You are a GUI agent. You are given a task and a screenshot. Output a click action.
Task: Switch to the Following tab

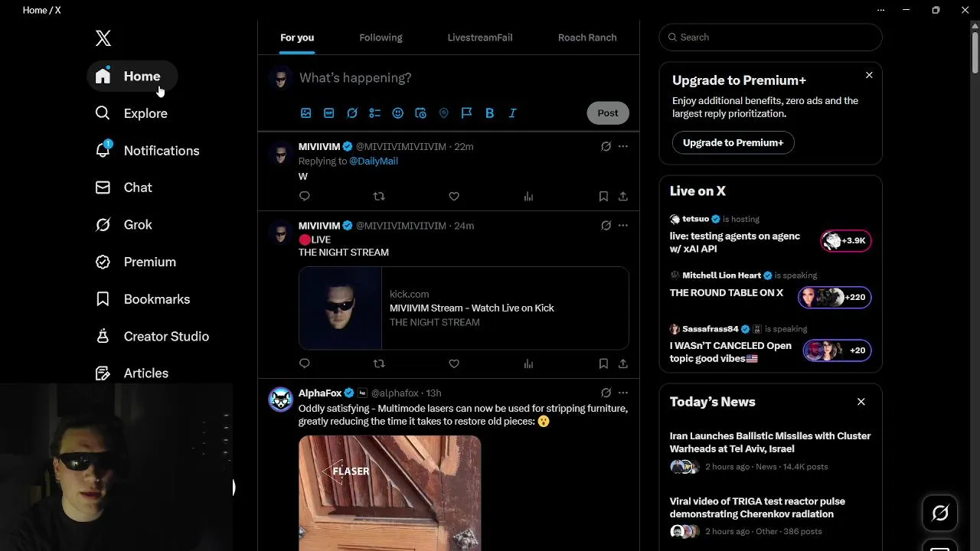pyautogui.click(x=381, y=37)
